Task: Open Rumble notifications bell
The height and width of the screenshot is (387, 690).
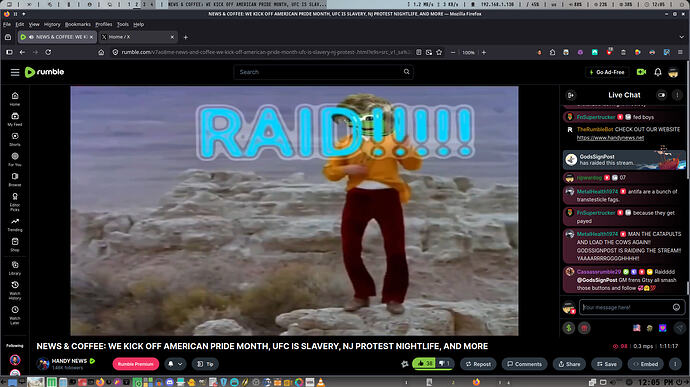Action: pyautogui.click(x=657, y=72)
